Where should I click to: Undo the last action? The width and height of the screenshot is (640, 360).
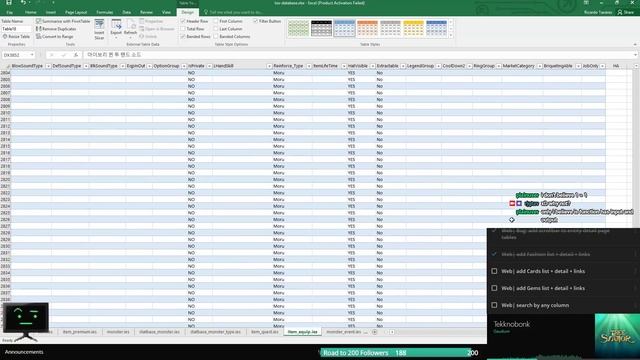[23, 3]
